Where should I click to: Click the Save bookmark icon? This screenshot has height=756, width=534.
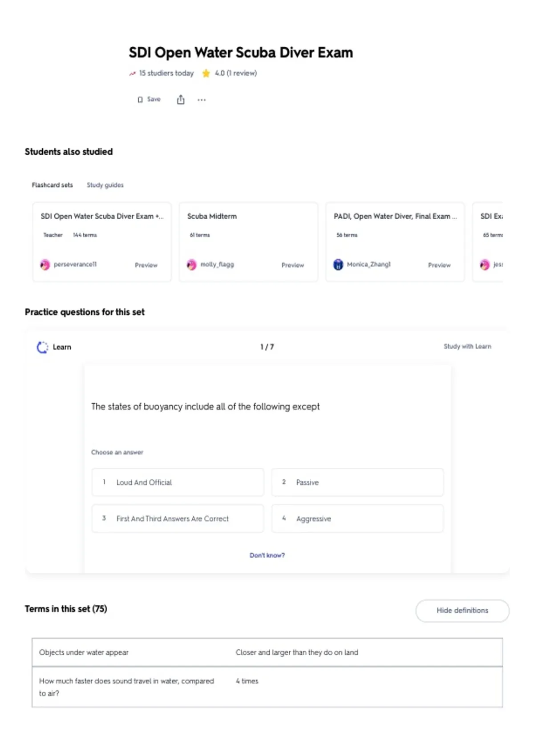point(140,100)
